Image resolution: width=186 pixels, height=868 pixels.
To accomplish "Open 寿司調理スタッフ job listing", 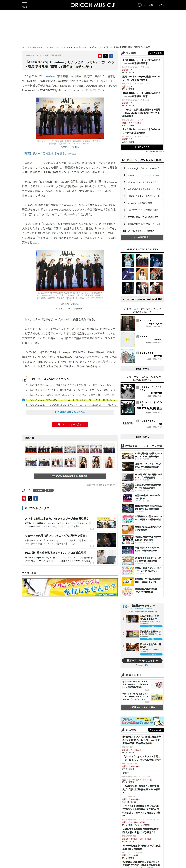I will click(x=142, y=744).
